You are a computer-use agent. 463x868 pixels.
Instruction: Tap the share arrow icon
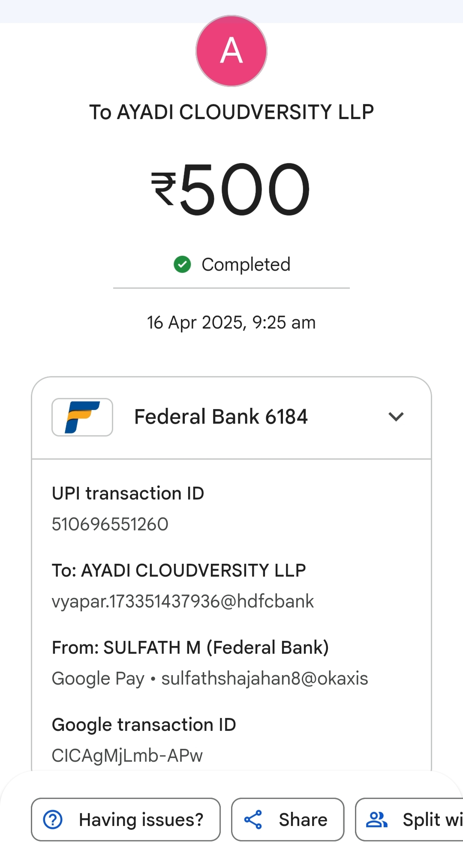point(253,820)
